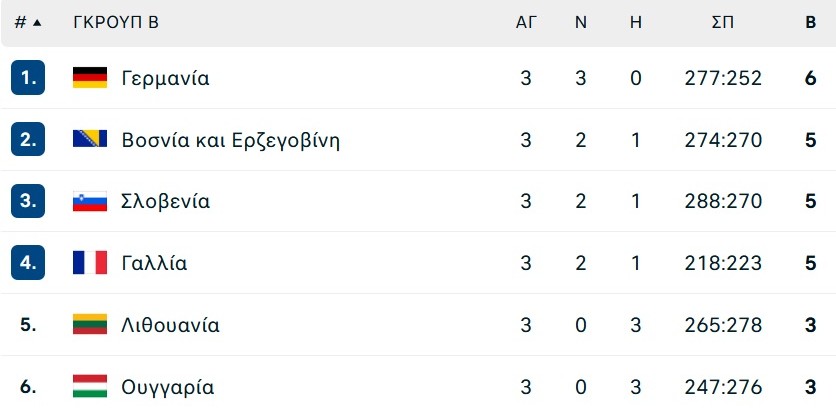Sort by the Η losses header
The image size is (836, 408).
pyautogui.click(x=636, y=22)
